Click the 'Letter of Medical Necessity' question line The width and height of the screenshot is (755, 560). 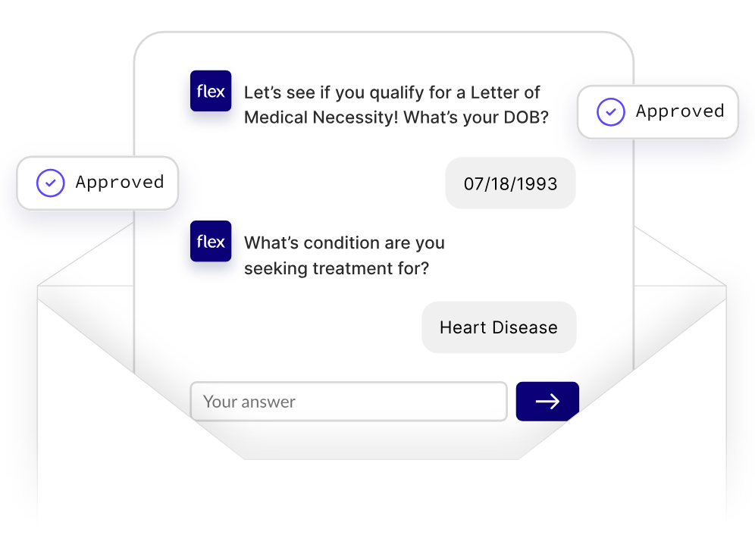(391, 92)
